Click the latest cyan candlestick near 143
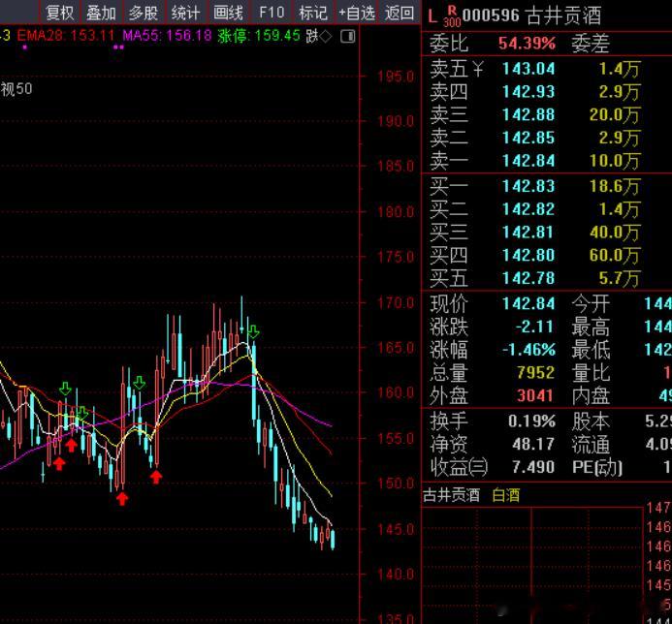 (333, 539)
